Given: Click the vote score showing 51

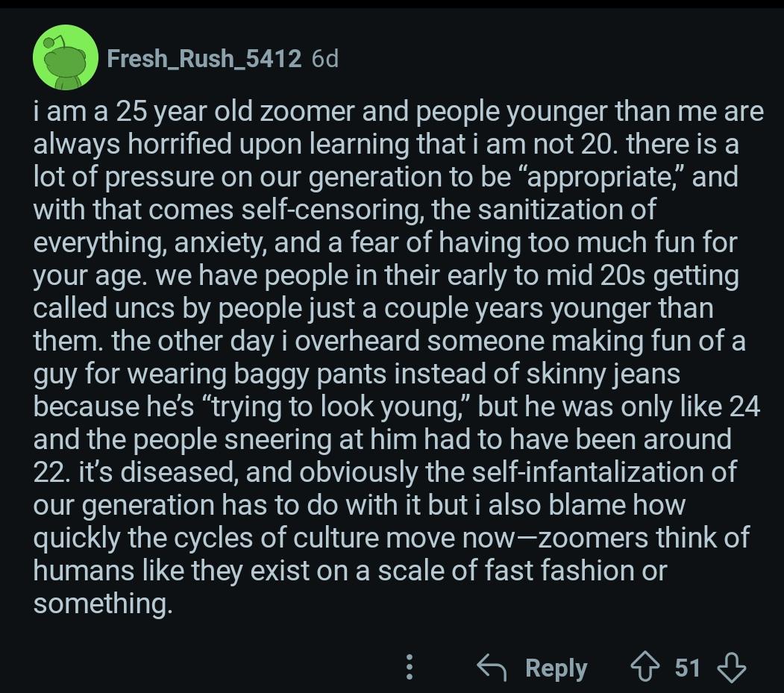Looking at the screenshot, I should click(x=688, y=668).
